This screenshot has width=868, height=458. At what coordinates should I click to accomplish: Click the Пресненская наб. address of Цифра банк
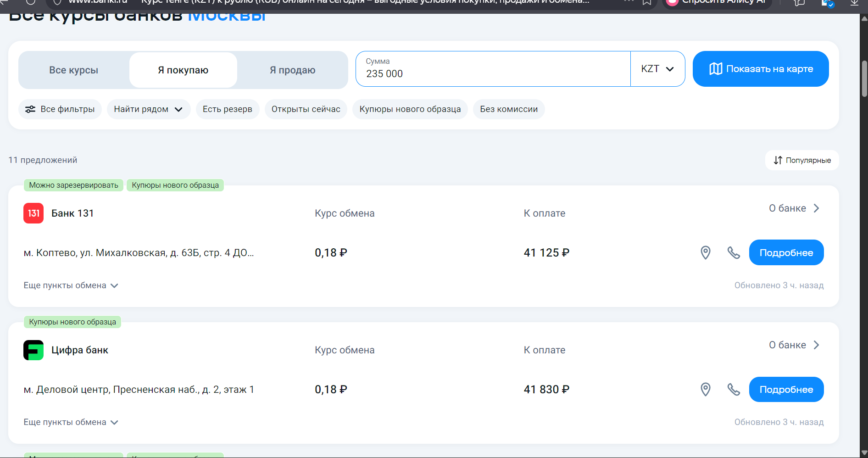click(x=139, y=390)
